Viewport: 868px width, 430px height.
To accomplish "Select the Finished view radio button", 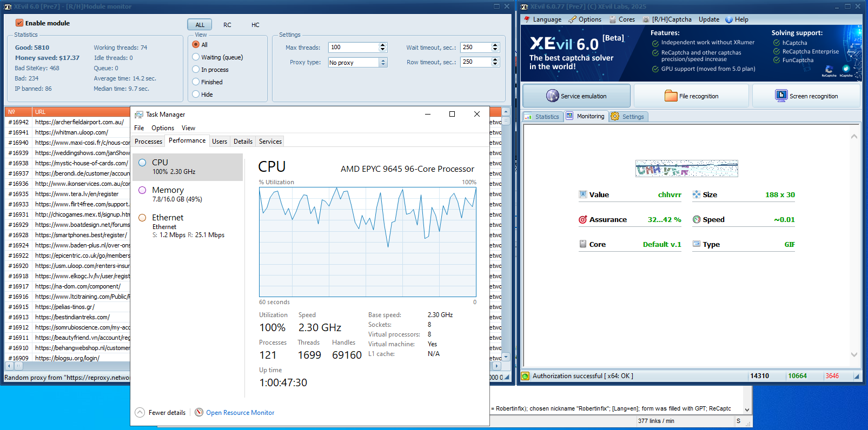I will click(x=196, y=82).
